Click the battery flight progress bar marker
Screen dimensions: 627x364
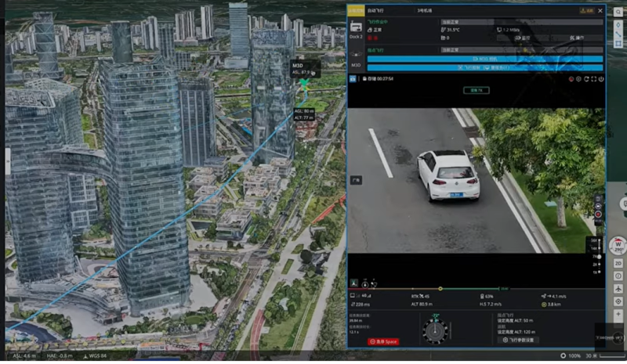(x=440, y=289)
